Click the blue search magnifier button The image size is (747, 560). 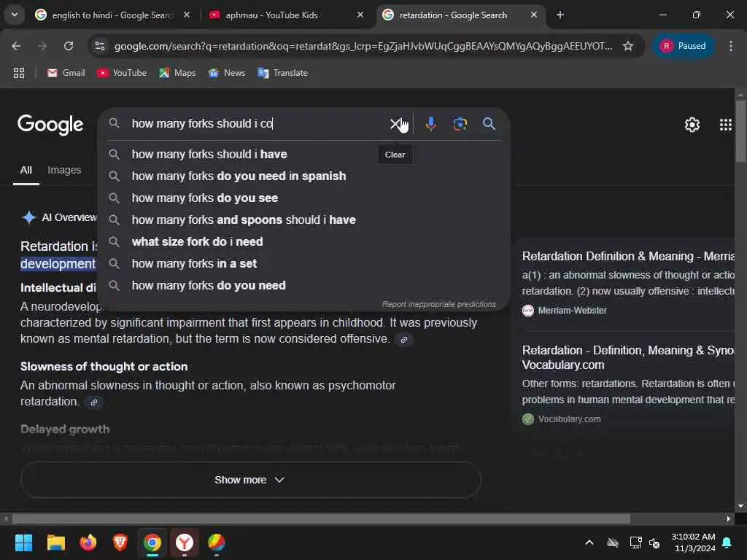[x=489, y=124]
